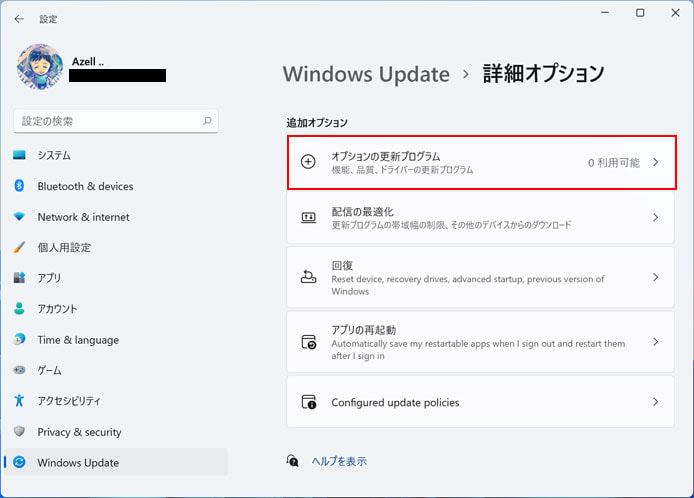694x498 pixels.
Task: Click the Bluetooth icon
Action: point(19,185)
